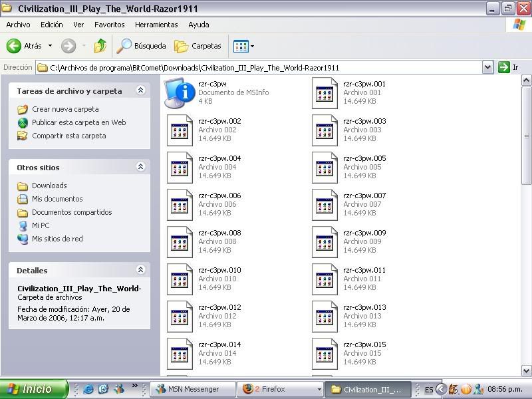The width and height of the screenshot is (532, 399).
Task: Open the Mi PC link
Action: click(41, 225)
